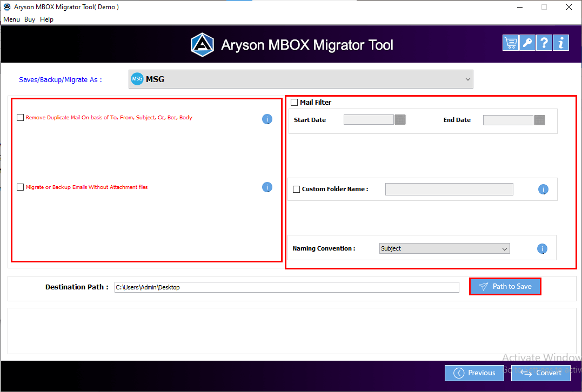This screenshot has height=392, width=582.
Task: Click the Path to Save button
Action: coord(505,286)
